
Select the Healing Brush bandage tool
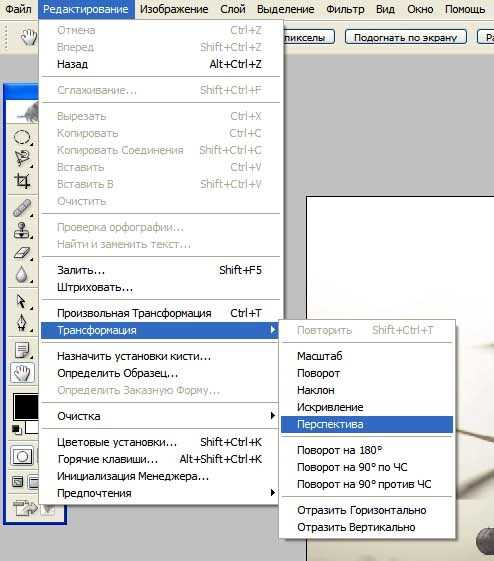(x=22, y=208)
